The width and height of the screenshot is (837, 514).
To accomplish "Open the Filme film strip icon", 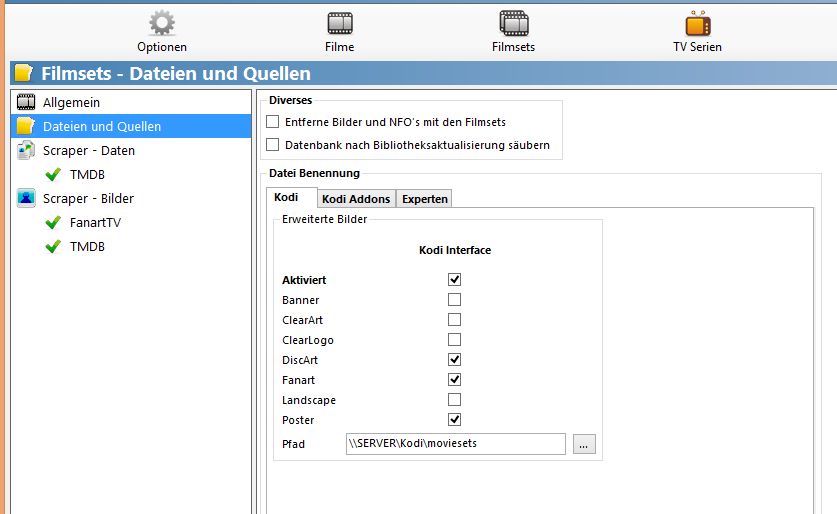I will click(339, 23).
